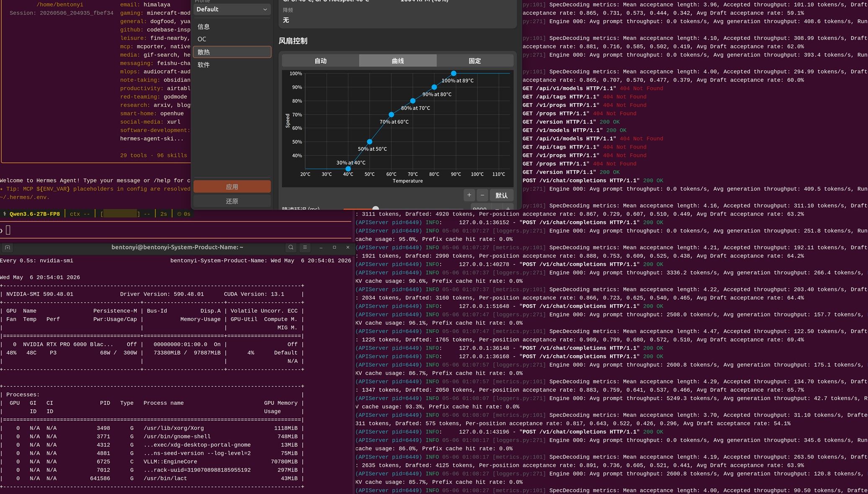Expand the Default profile dropdown
Screen dimensions: 868x494
tap(232, 9)
